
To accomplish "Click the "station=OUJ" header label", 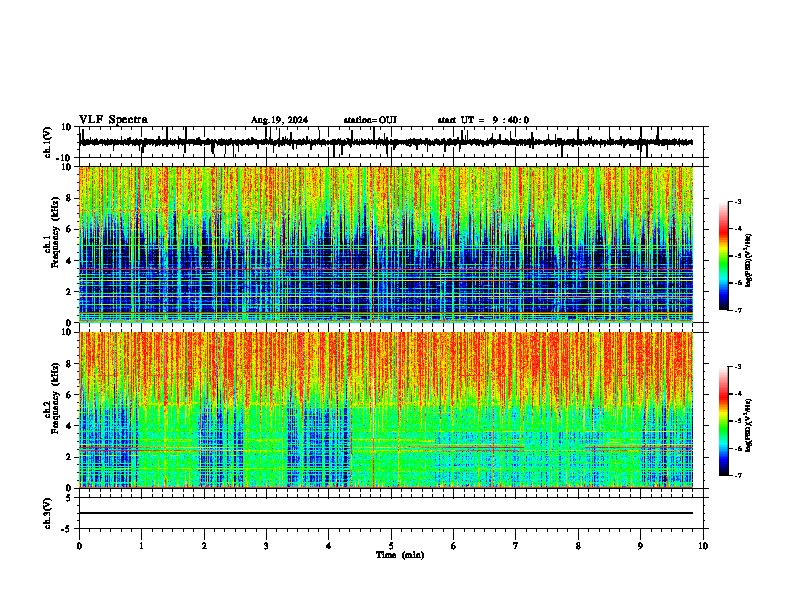I will (x=370, y=120).
